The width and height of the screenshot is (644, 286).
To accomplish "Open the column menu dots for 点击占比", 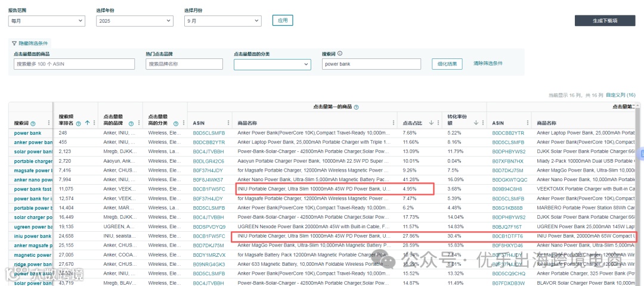I will point(438,123).
